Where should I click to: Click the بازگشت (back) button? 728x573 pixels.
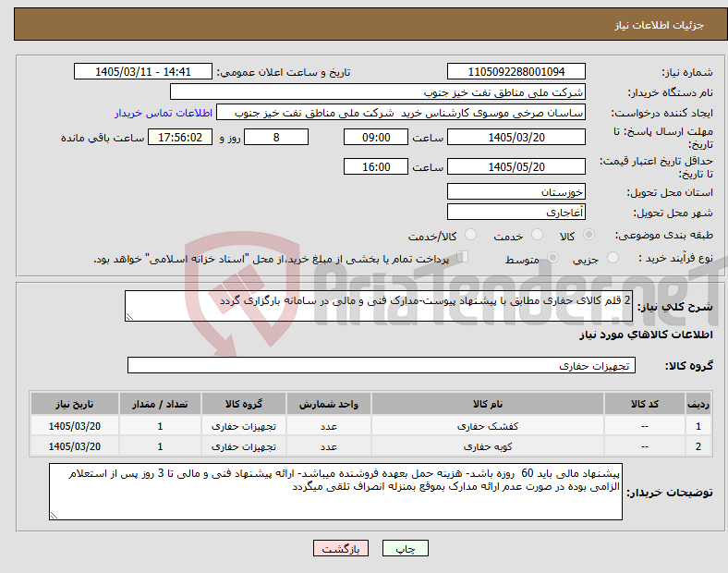(x=341, y=548)
